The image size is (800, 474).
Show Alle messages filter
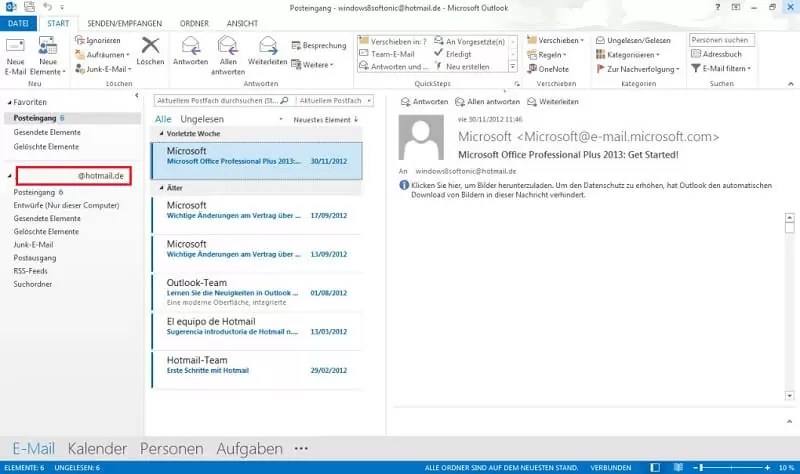click(x=163, y=119)
